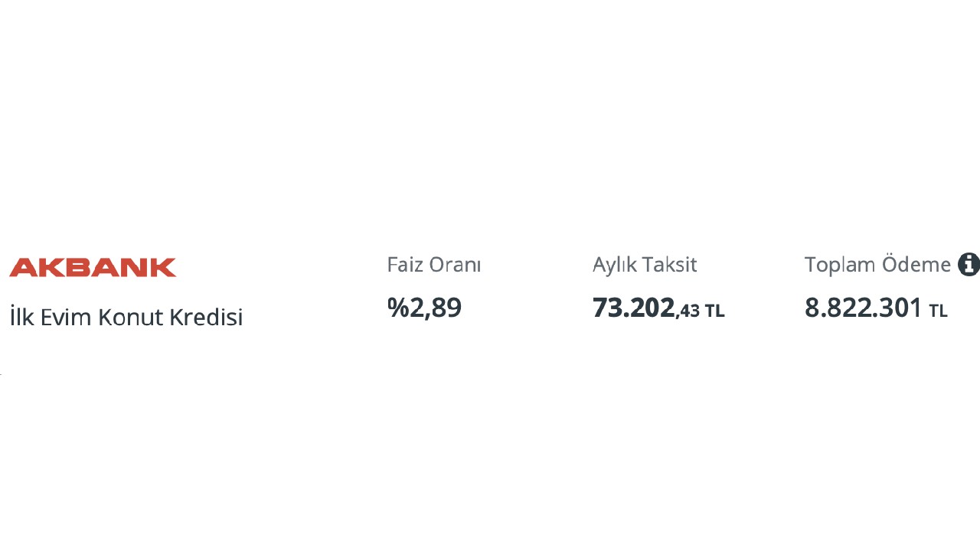This screenshot has height=551, width=980.
Task: Select the Faiz Oranı label
Action: point(433,265)
